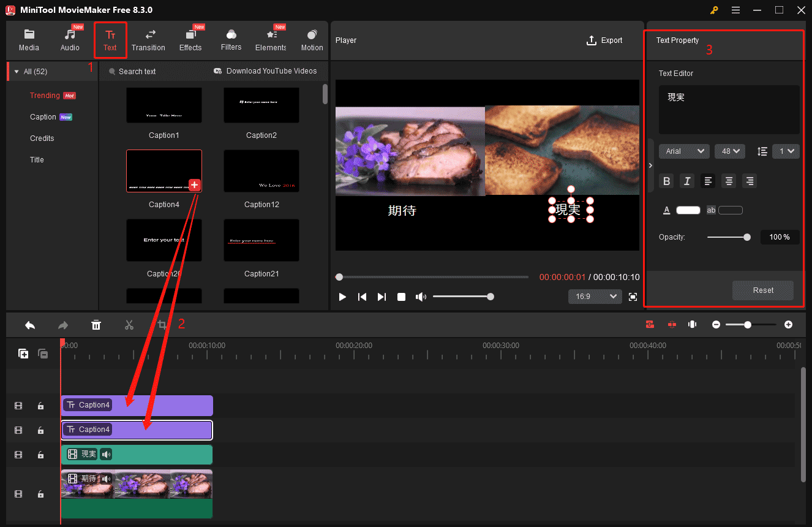Select the Caption12 thumbnail
This screenshot has height=527, width=812.
(261, 171)
